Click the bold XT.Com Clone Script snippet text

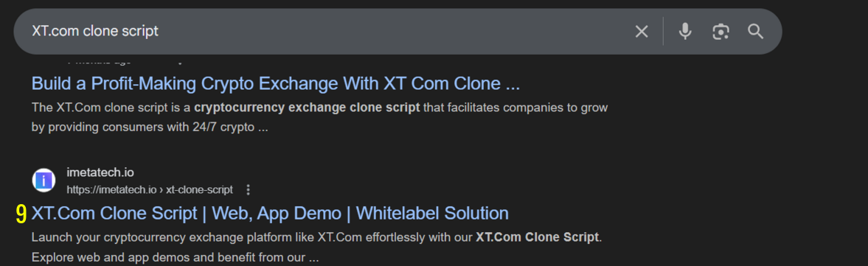point(538,238)
